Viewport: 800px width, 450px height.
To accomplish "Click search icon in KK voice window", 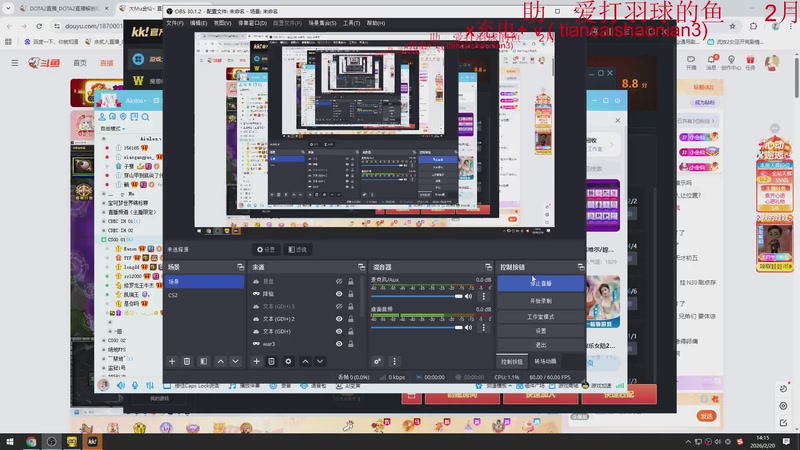I will pos(145,117).
